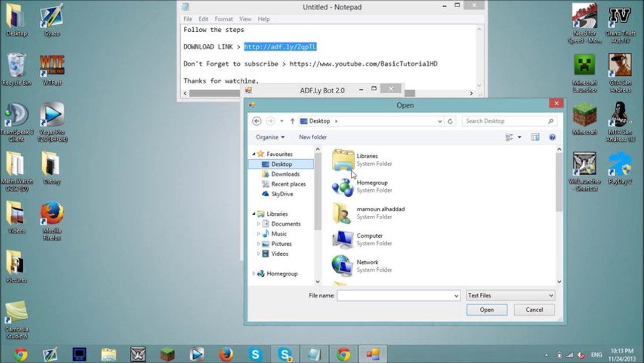Image resolution: width=644 pixels, height=363 pixels.
Task: Select the Mozilla Firefox desktop icon
Action: pos(51,221)
